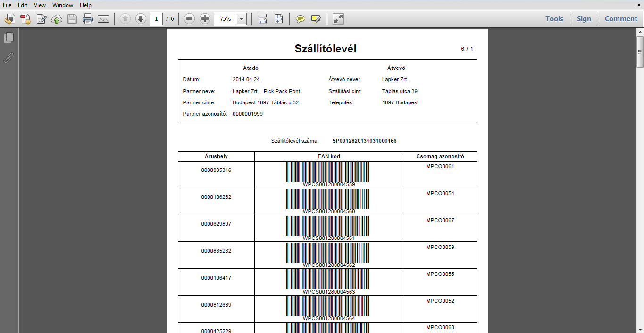Viewport: 644px width, 333px height.
Task: Open the Sign pane
Action: (584, 19)
